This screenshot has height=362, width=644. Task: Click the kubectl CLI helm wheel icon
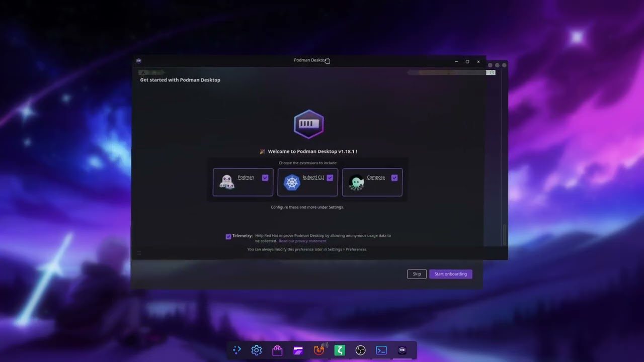click(x=292, y=182)
